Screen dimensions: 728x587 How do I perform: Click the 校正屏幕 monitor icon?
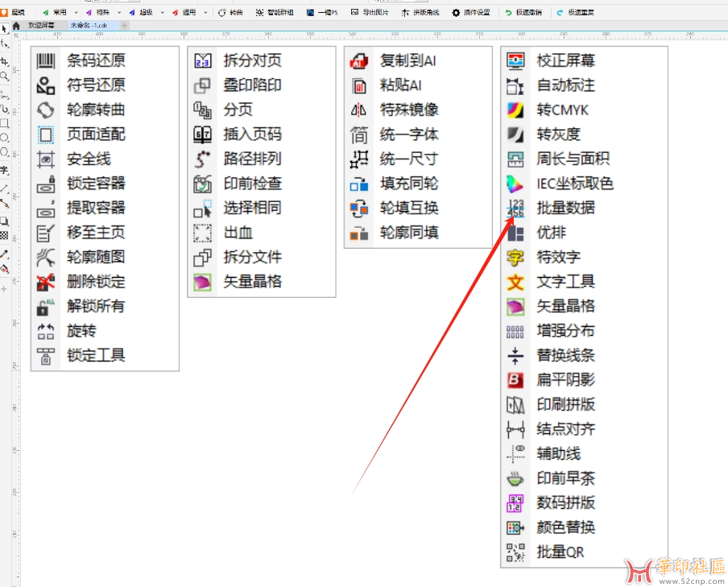click(x=515, y=60)
